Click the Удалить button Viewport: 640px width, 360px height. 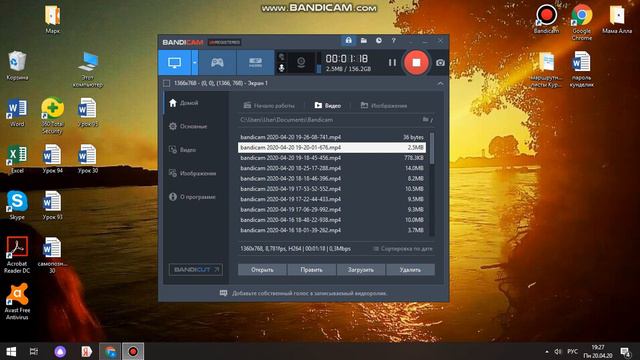[x=410, y=270]
